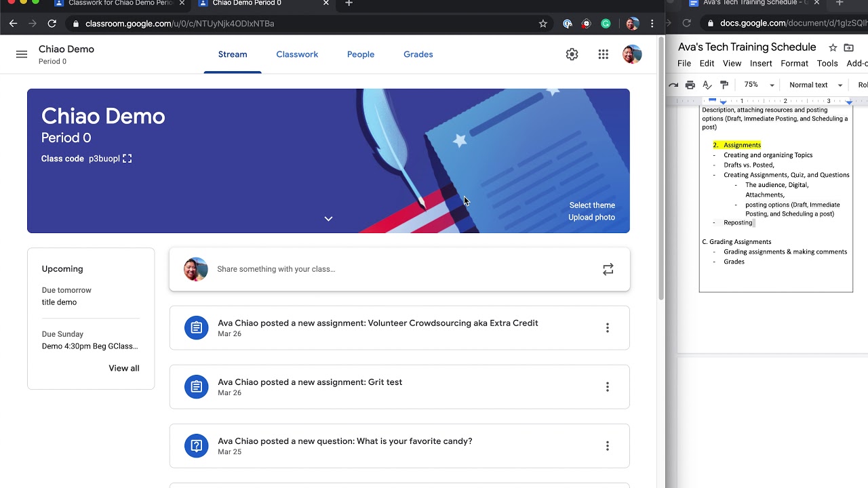
Task: Click print icon in Google Docs toolbar
Action: pos(690,85)
